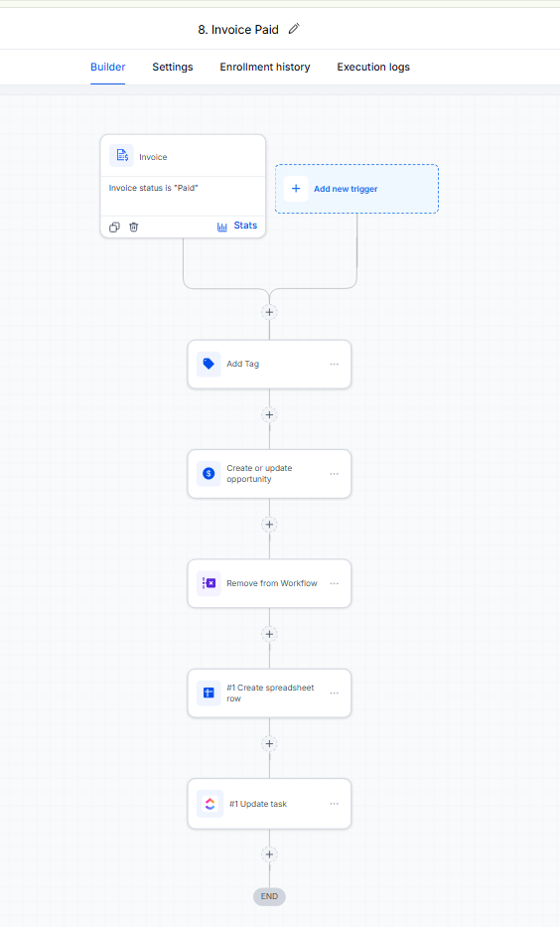
Task: Expand the ellipsis menu on Remove from Workflow
Action: tap(335, 583)
